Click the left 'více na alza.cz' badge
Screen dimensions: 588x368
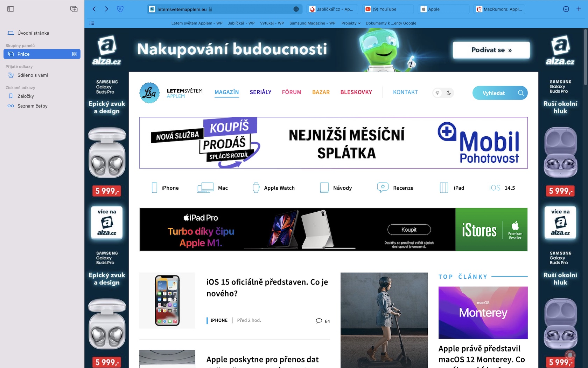pos(107,223)
